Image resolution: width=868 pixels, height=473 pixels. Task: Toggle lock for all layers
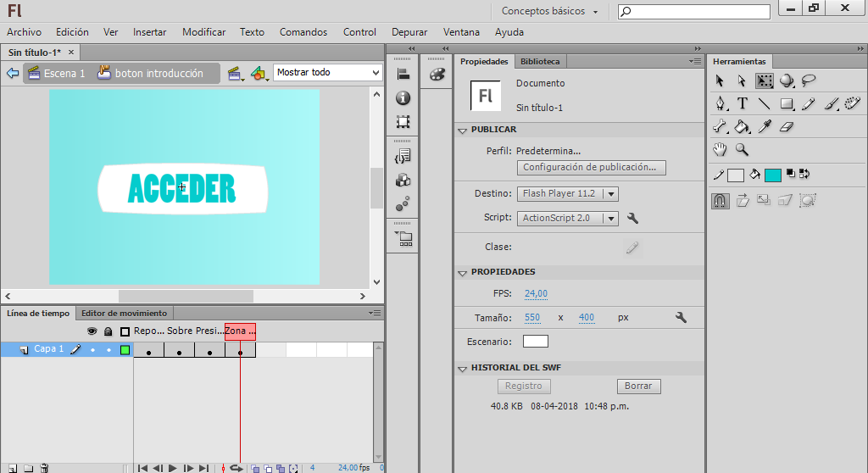[x=108, y=331]
